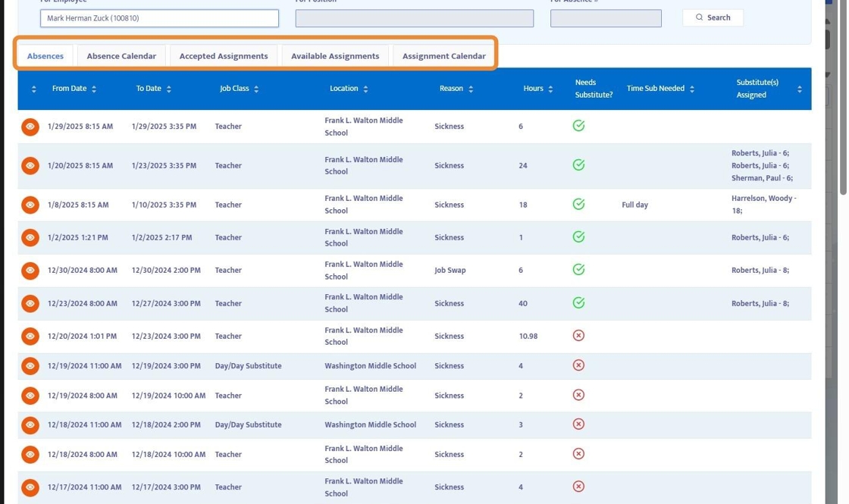Open the Accepted Assignments tab
Screen dimensions: 849x504
224,56
